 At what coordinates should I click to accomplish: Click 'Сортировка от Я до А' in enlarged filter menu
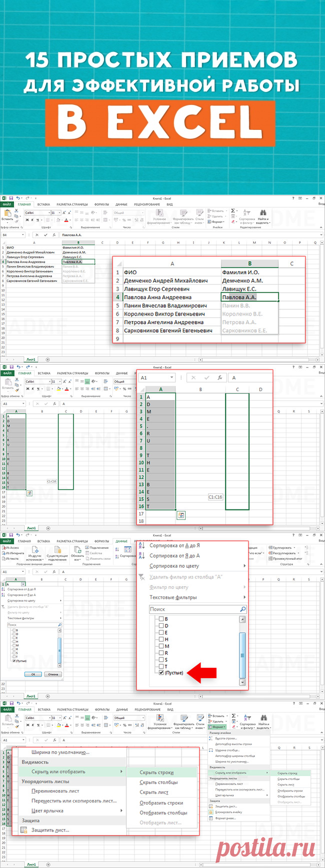[x=174, y=555]
